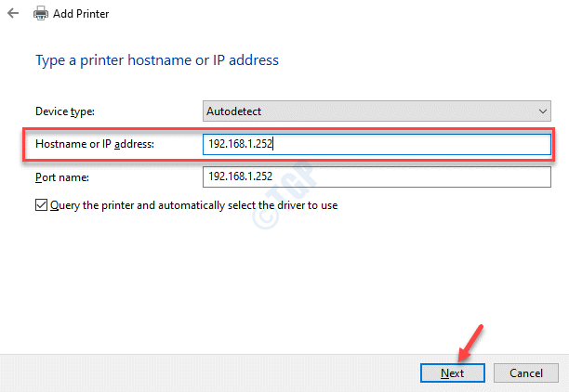Screen dimensions: 569x392
Task: Cancel the Add Printer wizard
Action: point(526,372)
